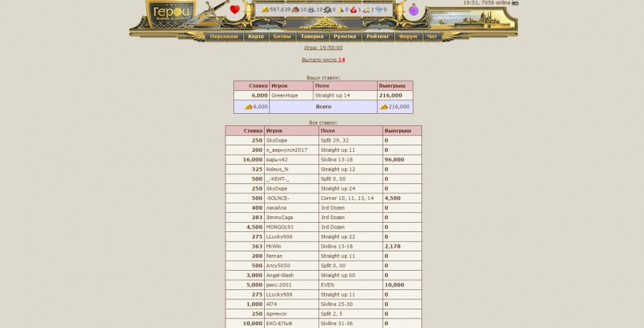644x328 pixels.
Task: Click the 4,500 stake cell of MONGOL91
Action: [x=245, y=227]
